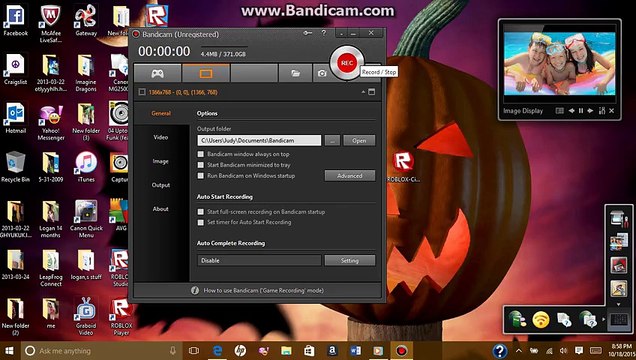This screenshot has width=636, height=360.
Task: Enable Start full-screen recording on Bandicam startup
Action: 200,212
